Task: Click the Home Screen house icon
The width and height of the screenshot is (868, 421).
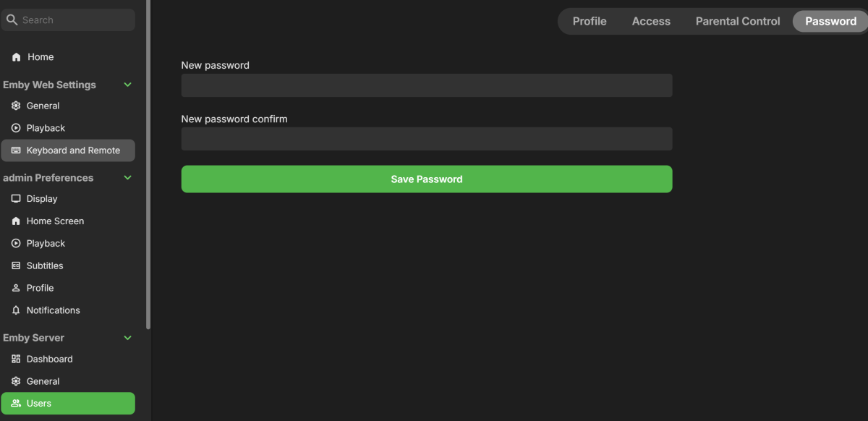Action: pyautogui.click(x=16, y=221)
